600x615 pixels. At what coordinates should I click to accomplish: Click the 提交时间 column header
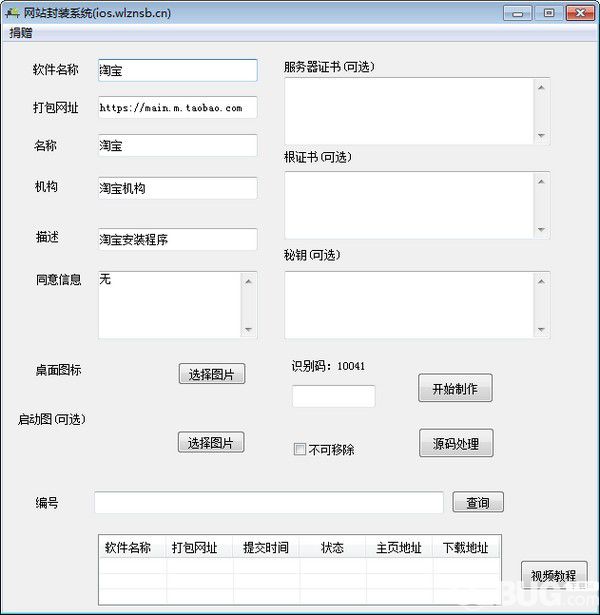pos(266,547)
